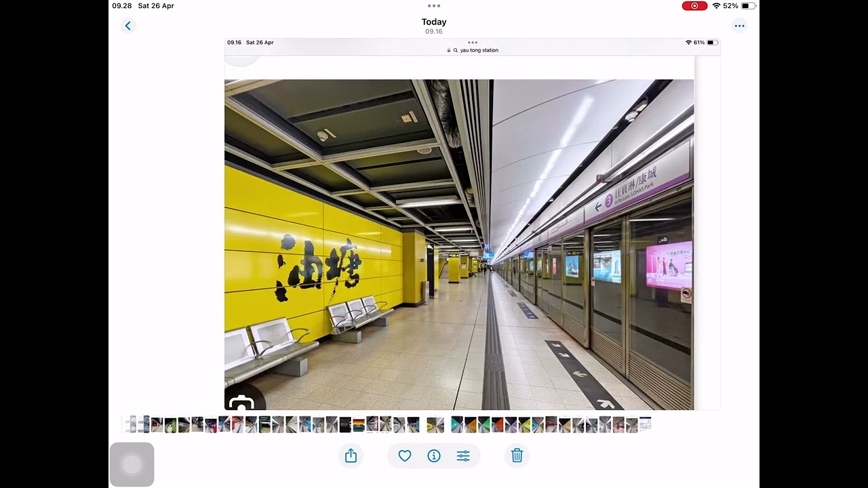This screenshot has height=488, width=868.
Task: Delete the photo with the trash icon
Action: pyautogui.click(x=517, y=455)
